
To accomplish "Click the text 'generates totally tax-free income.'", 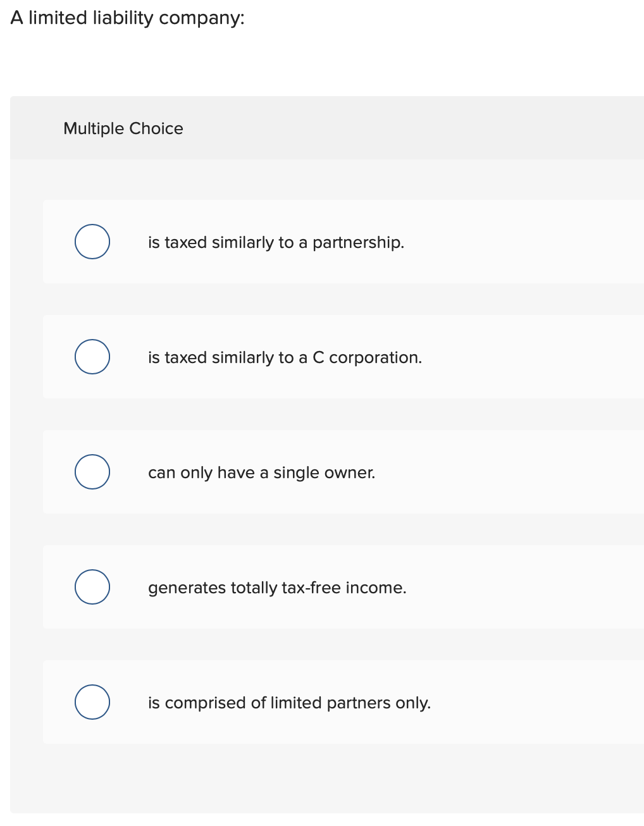I will [x=277, y=588].
